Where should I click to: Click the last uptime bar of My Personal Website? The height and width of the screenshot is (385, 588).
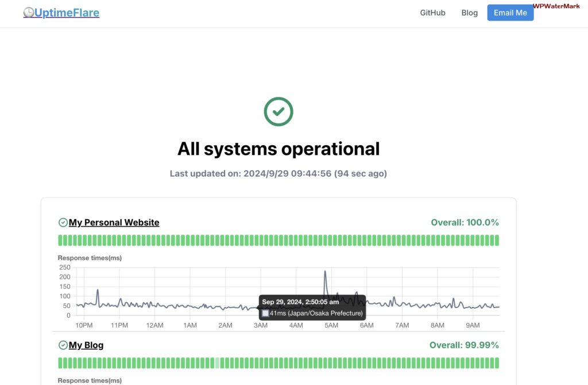[x=497, y=240]
